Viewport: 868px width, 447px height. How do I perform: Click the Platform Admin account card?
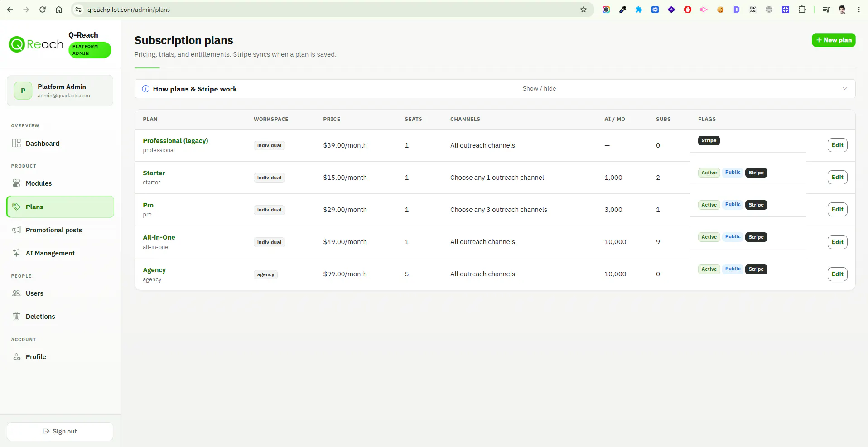coord(60,91)
